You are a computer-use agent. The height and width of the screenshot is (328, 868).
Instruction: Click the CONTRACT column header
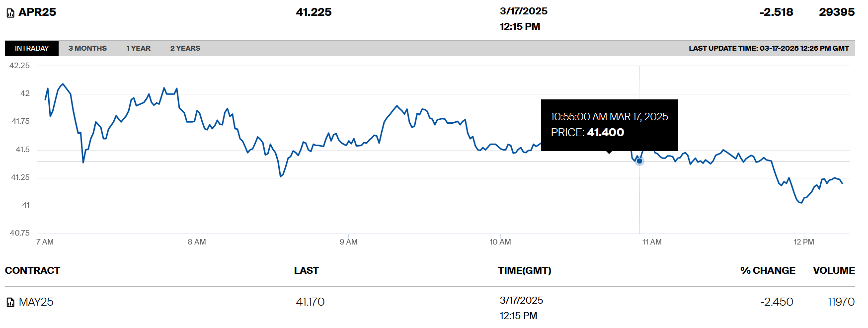(32, 270)
